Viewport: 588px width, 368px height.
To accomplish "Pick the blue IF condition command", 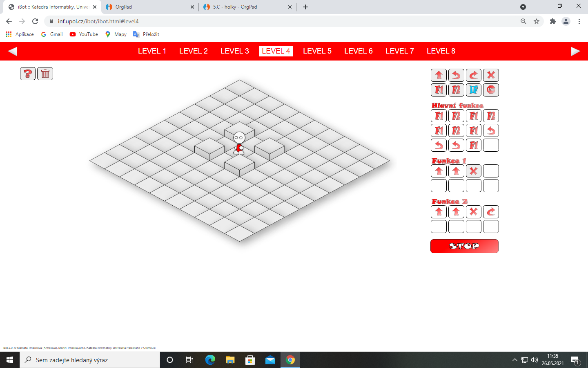I will point(474,90).
